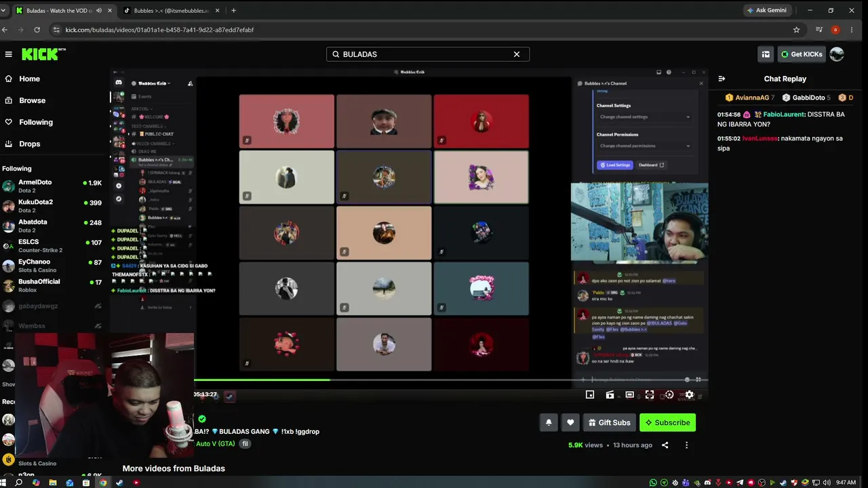Open a new browser tab

pos(233,11)
